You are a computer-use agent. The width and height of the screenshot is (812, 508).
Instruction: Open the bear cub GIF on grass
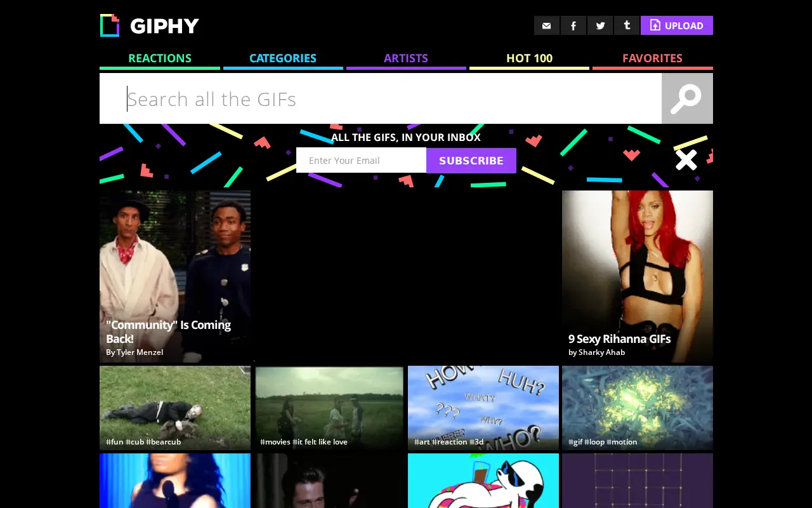[x=175, y=408]
